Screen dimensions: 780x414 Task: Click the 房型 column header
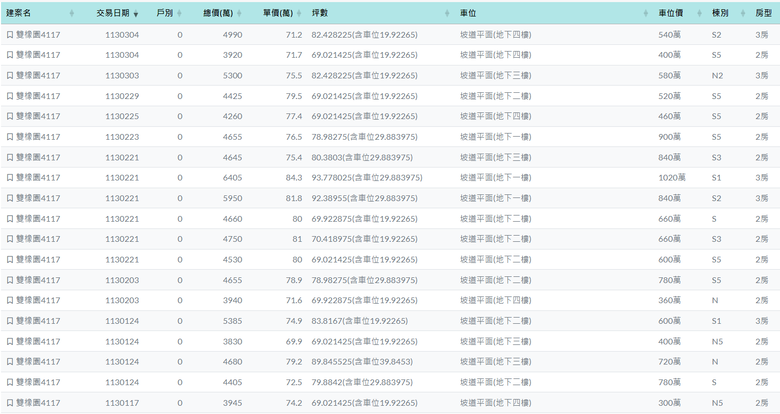pyautogui.click(x=763, y=13)
